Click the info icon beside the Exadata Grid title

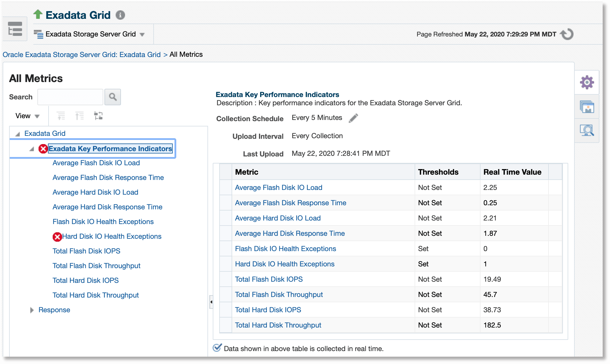(x=120, y=15)
